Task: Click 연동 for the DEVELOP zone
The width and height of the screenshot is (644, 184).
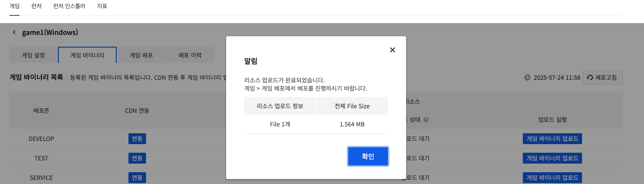Action: (137, 139)
